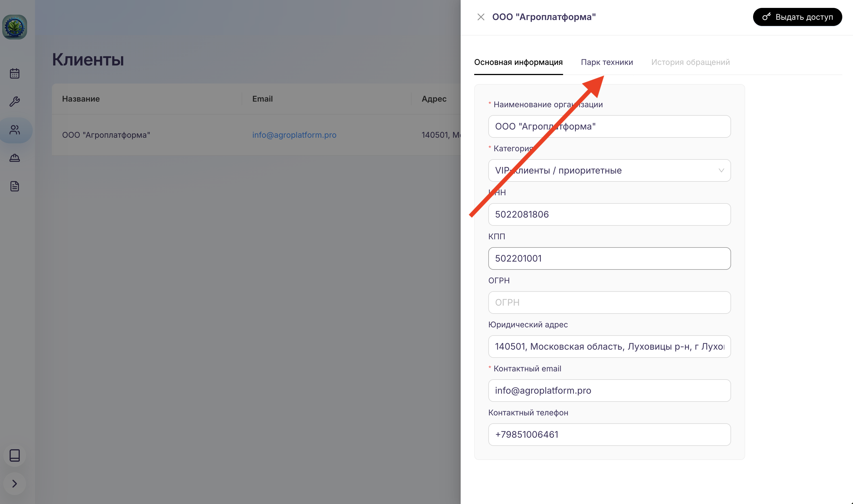Click the КПП field label
853x504 pixels.
coord(497,236)
